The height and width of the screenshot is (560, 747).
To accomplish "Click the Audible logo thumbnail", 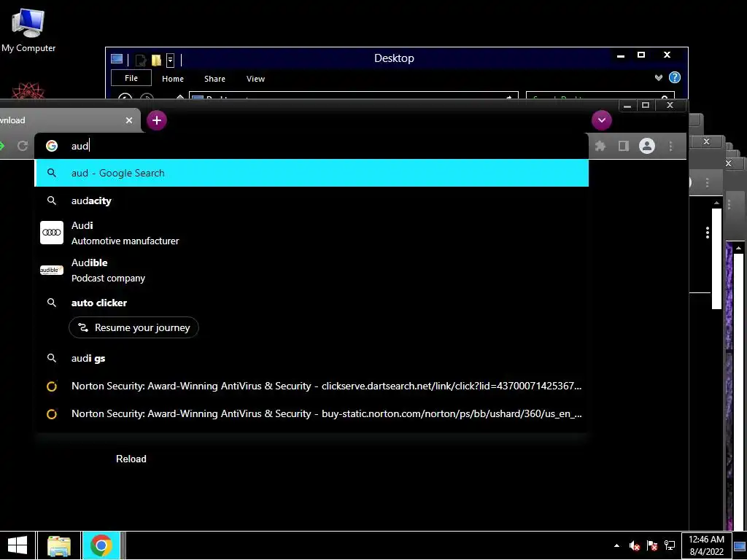I will 52,270.
